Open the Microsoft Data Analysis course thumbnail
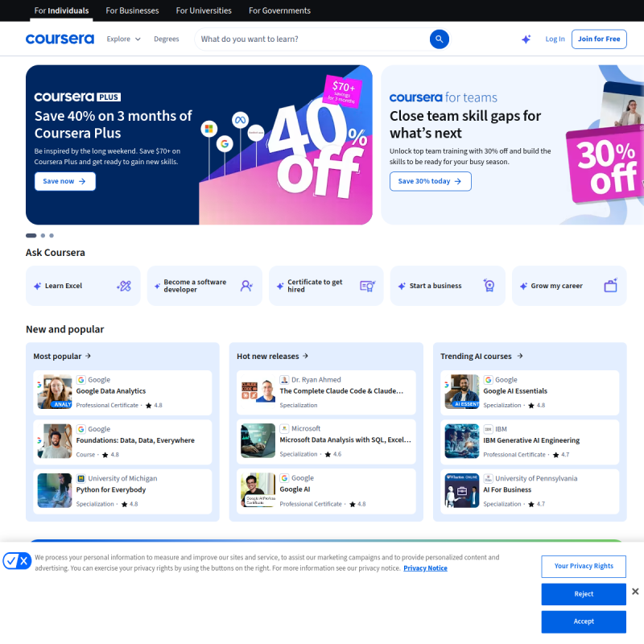 click(258, 440)
